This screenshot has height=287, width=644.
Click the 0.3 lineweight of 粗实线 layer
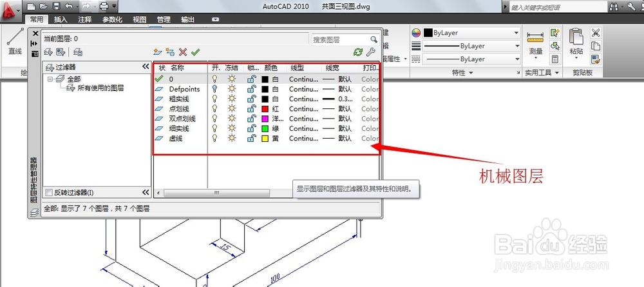point(337,99)
